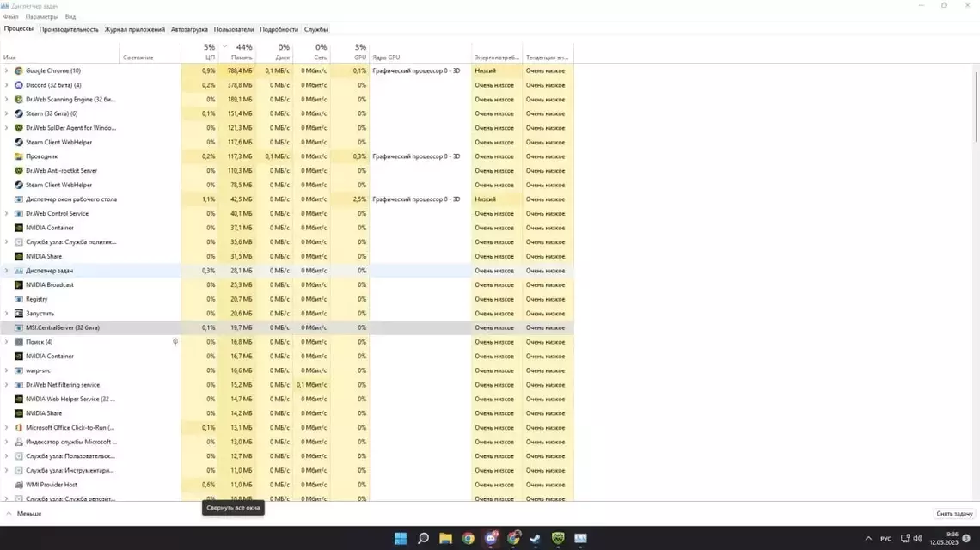Expand Dr.Web Net filtering service row
The image size is (980, 550).
point(6,385)
